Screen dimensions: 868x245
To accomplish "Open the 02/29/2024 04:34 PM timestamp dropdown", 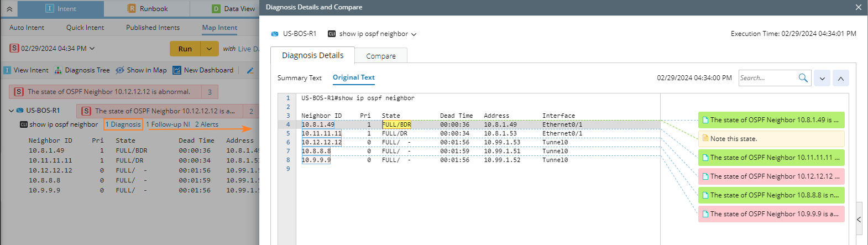I will pyautogui.click(x=92, y=48).
